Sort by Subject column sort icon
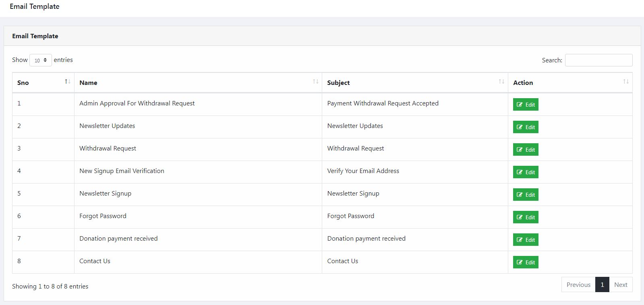Image resolution: width=644 pixels, height=305 pixels. pyautogui.click(x=501, y=82)
